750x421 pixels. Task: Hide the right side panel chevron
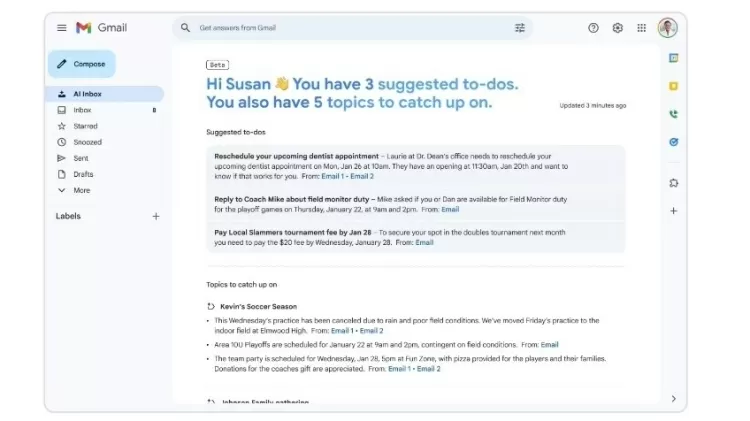(x=674, y=399)
